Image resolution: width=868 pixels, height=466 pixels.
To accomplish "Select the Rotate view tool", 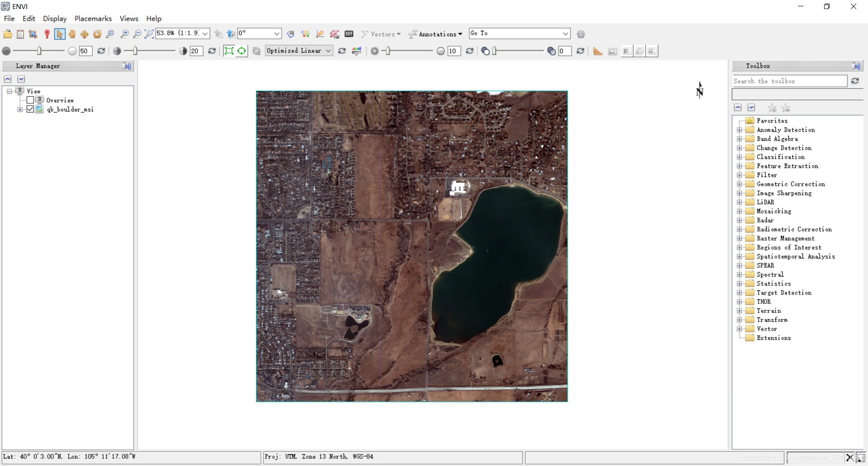I will (x=97, y=34).
